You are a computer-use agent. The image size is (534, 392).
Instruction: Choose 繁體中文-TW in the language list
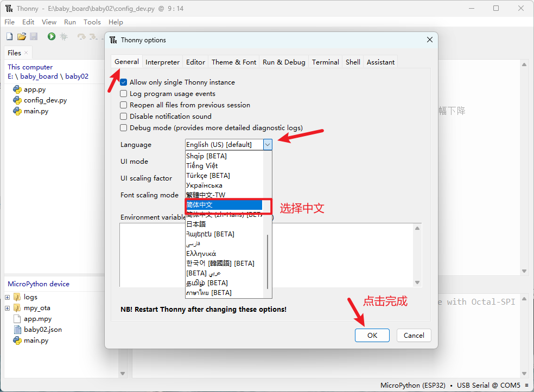pos(224,195)
